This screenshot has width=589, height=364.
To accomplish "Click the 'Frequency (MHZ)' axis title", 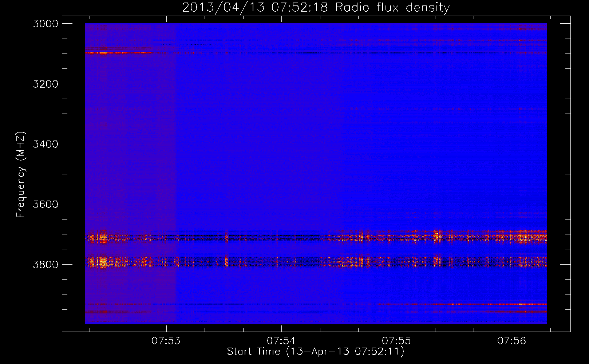I will point(21,174).
